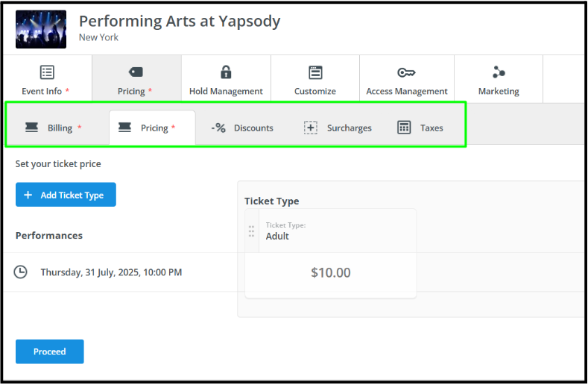This screenshot has width=588, height=385.
Task: Click the Event Info list icon
Action: point(47,72)
